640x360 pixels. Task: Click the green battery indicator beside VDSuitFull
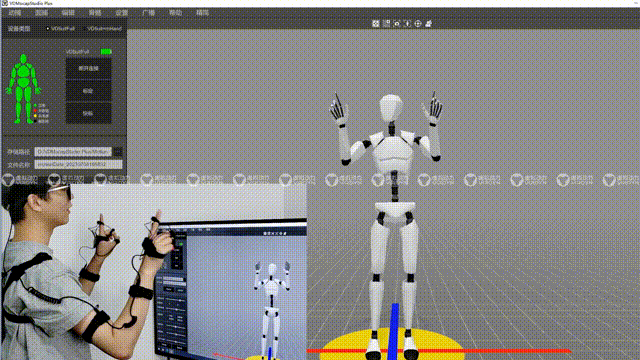pos(106,51)
